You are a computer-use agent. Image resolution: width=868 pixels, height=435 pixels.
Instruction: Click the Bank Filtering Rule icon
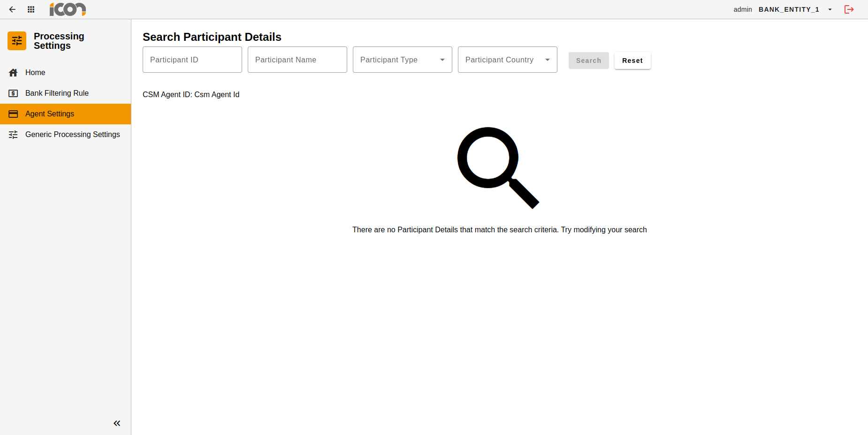13,93
